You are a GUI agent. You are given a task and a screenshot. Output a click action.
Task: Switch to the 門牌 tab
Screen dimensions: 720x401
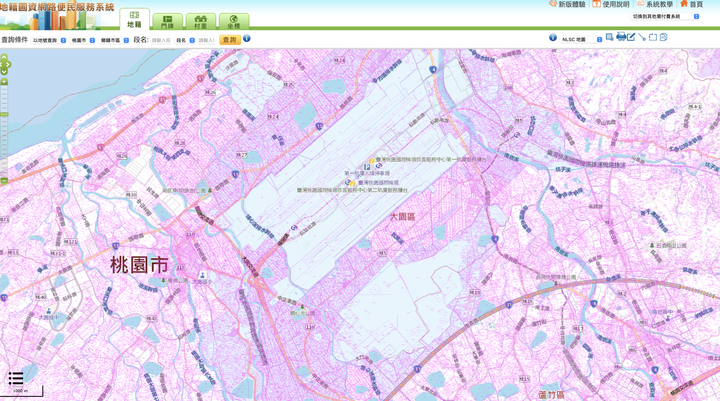[x=166, y=20]
